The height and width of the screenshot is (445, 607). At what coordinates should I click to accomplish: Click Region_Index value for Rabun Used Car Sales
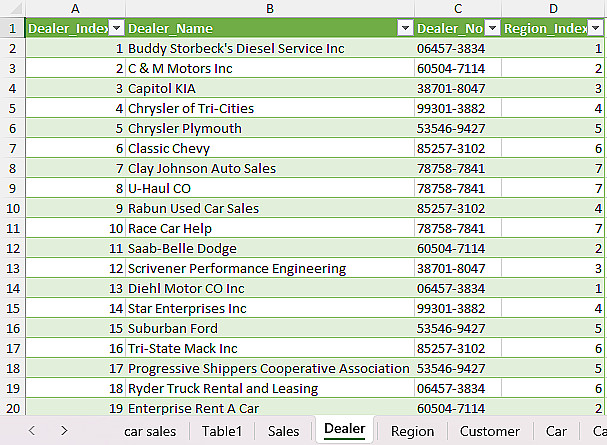click(554, 209)
